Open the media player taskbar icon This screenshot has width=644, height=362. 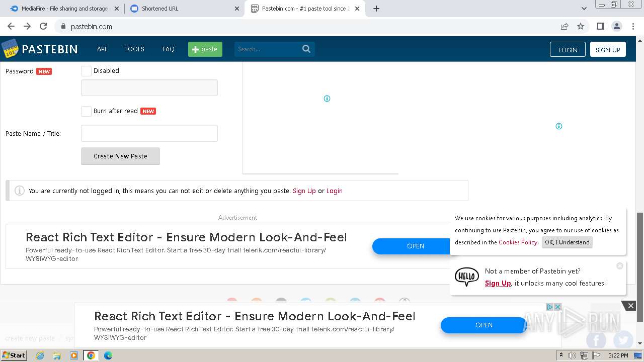(74, 355)
